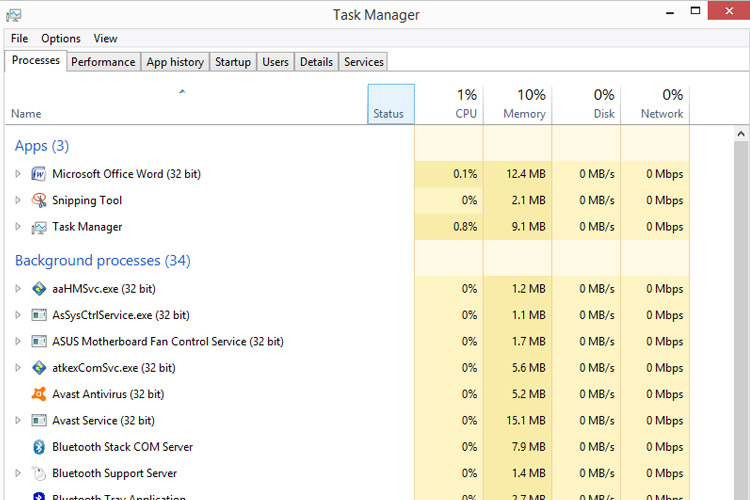Click the Snipping Tool scissors icon

(x=39, y=200)
